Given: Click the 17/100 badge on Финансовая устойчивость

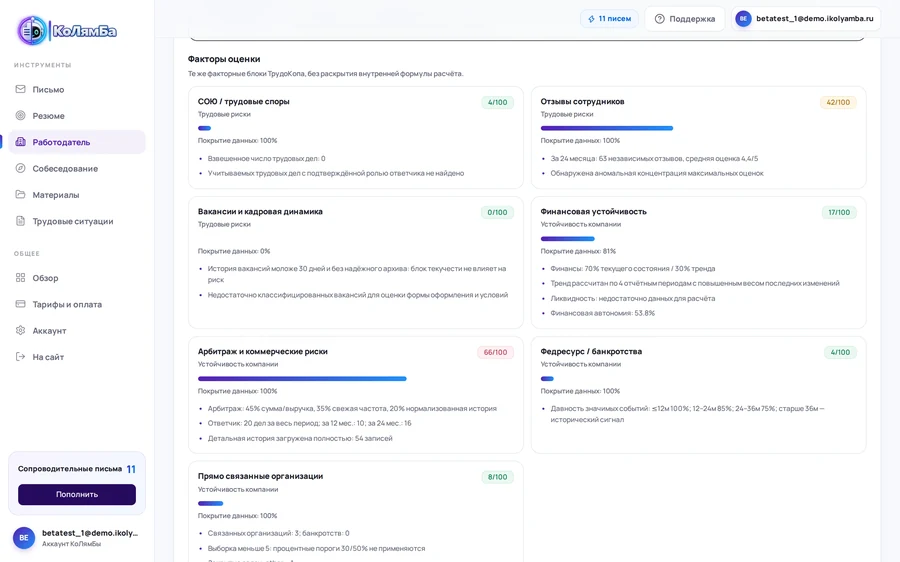Looking at the screenshot, I should click(839, 212).
